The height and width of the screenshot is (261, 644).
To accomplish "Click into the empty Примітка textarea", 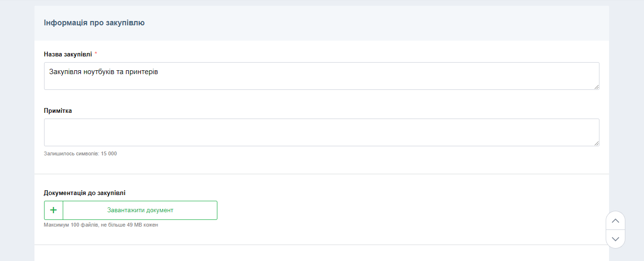I will click(x=321, y=132).
